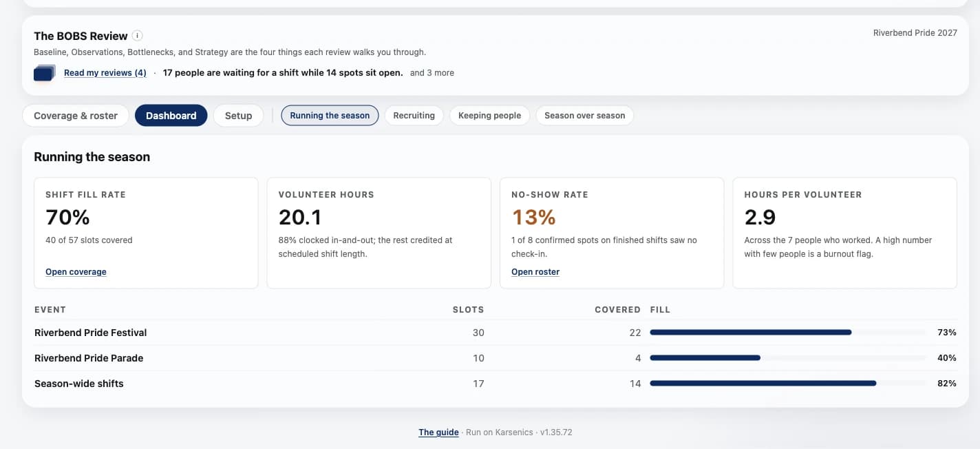
Task: Select Running the season filter
Action: click(x=330, y=116)
